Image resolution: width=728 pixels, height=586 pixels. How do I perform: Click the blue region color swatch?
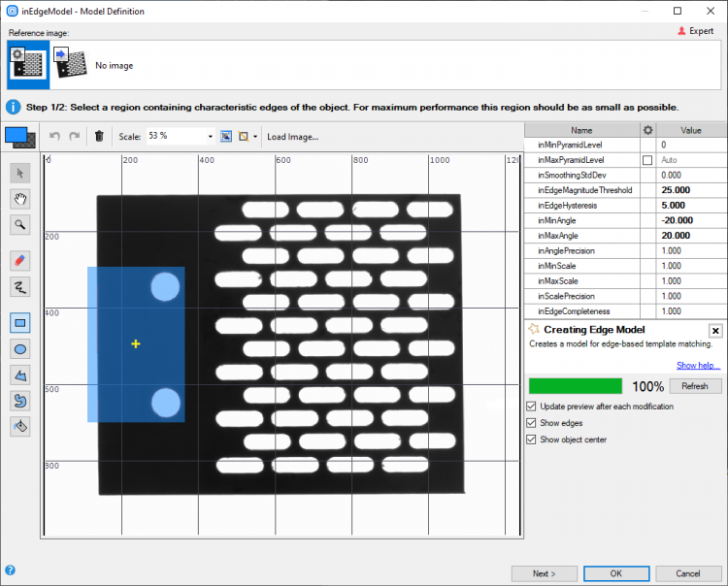17,137
